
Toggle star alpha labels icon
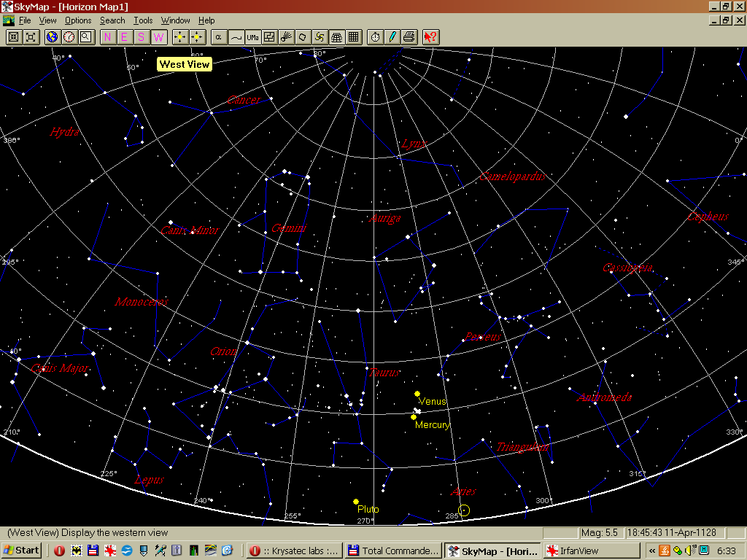[219, 37]
